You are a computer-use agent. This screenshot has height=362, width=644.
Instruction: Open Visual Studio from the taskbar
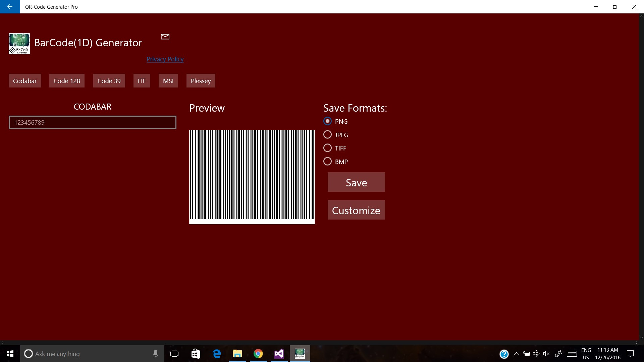click(x=279, y=354)
